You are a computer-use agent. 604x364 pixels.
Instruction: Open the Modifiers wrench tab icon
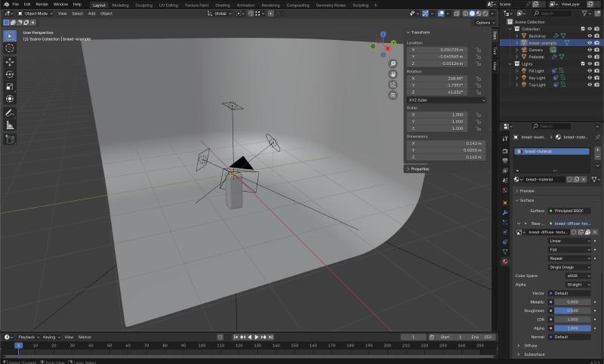click(x=505, y=213)
